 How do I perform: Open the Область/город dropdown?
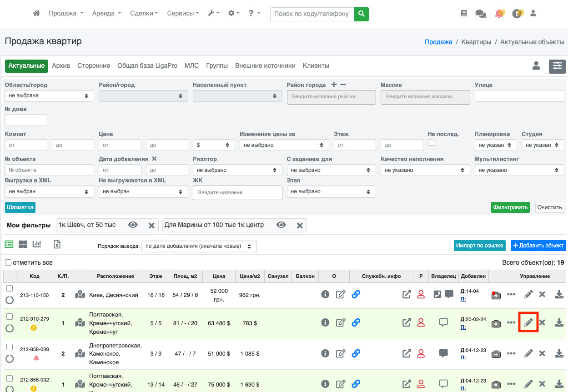49,96
